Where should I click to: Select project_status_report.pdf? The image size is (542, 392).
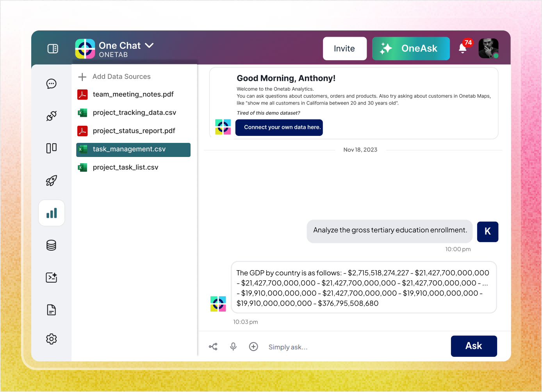(133, 131)
